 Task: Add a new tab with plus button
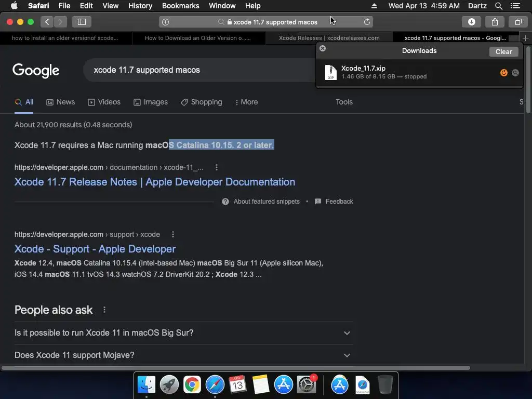(525, 38)
